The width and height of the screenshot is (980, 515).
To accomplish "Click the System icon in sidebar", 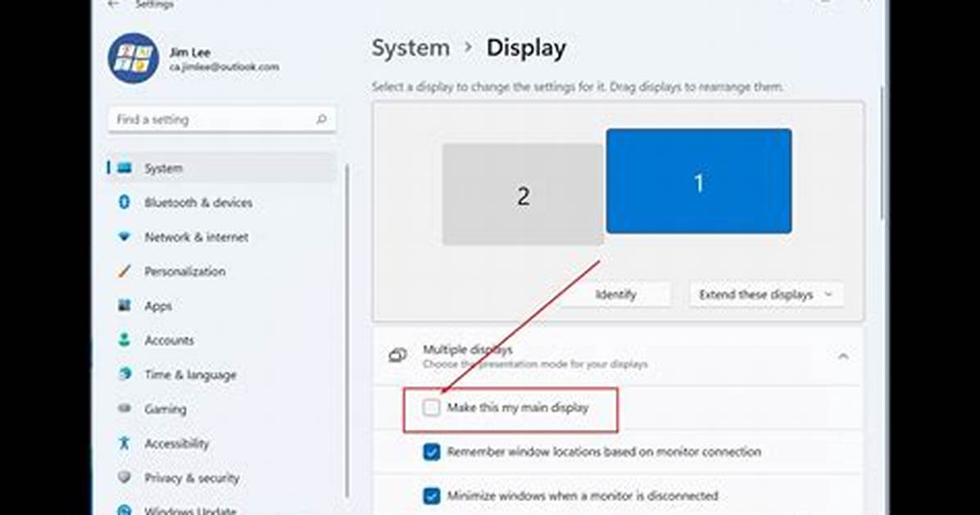I will [x=125, y=168].
